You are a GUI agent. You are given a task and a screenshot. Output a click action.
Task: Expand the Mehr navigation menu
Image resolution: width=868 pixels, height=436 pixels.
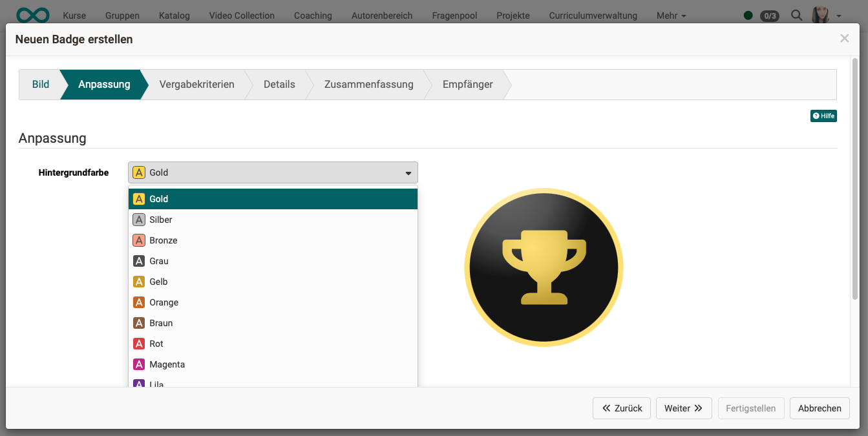pos(670,16)
